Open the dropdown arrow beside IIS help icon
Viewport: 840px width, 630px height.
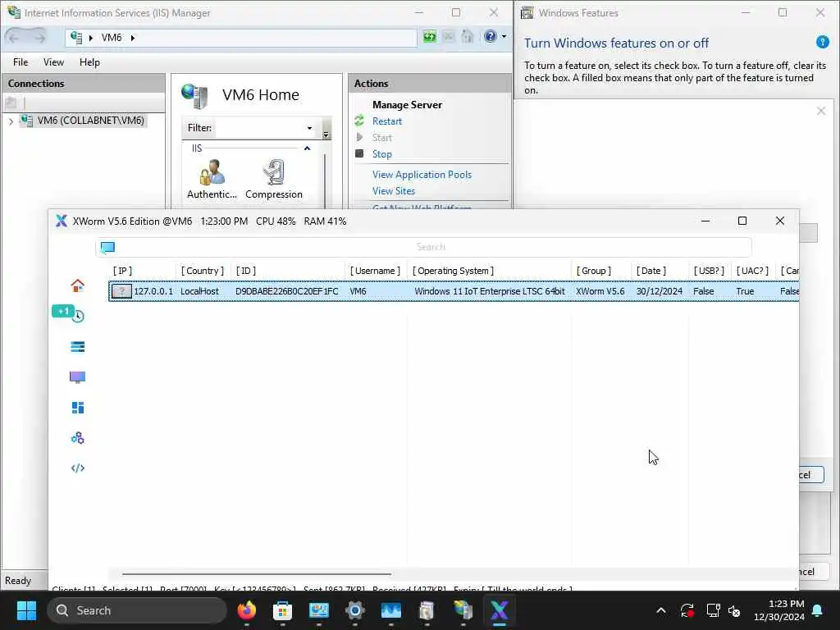504,37
